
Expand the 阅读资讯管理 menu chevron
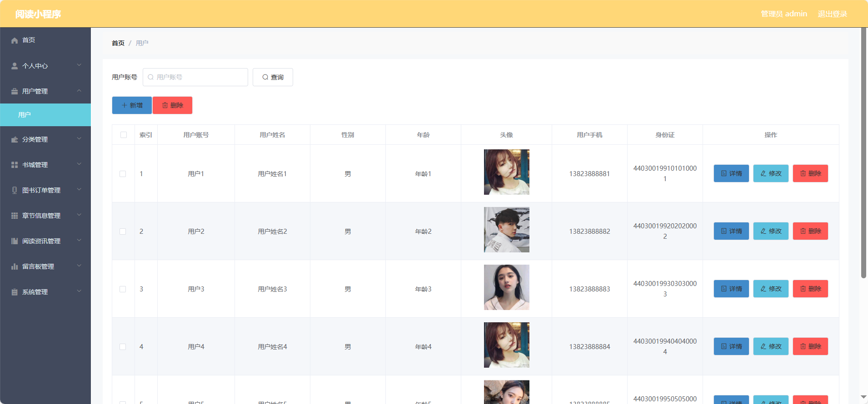tap(79, 241)
